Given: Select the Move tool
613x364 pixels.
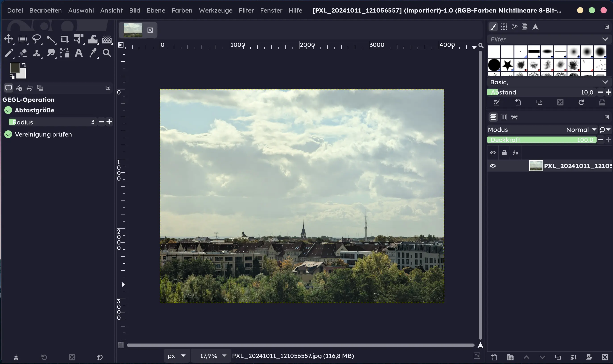Looking at the screenshot, I should 8,39.
